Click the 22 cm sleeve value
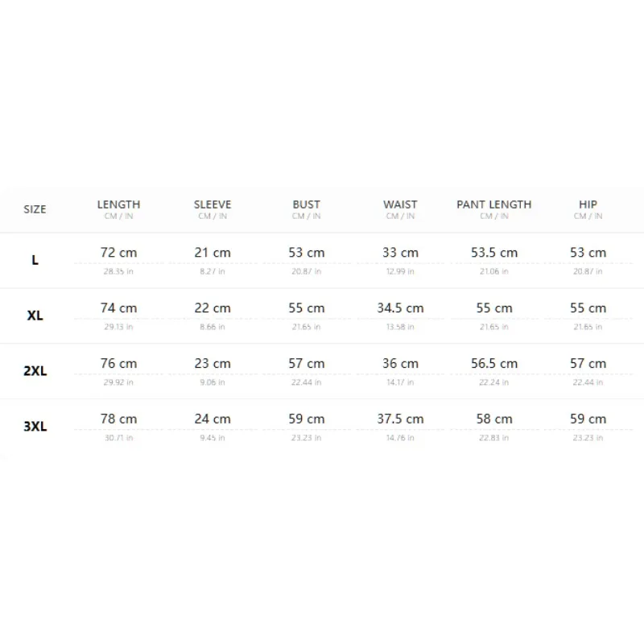 213,308
